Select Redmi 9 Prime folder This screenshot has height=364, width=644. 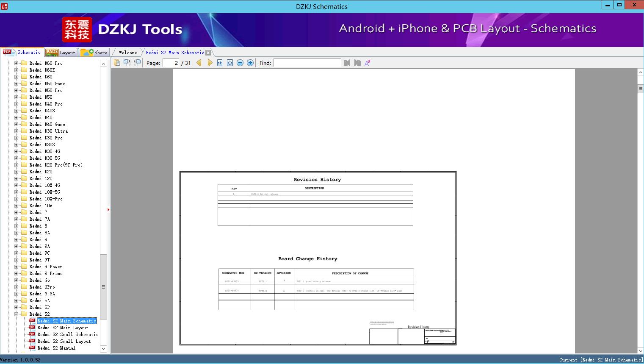(46, 273)
